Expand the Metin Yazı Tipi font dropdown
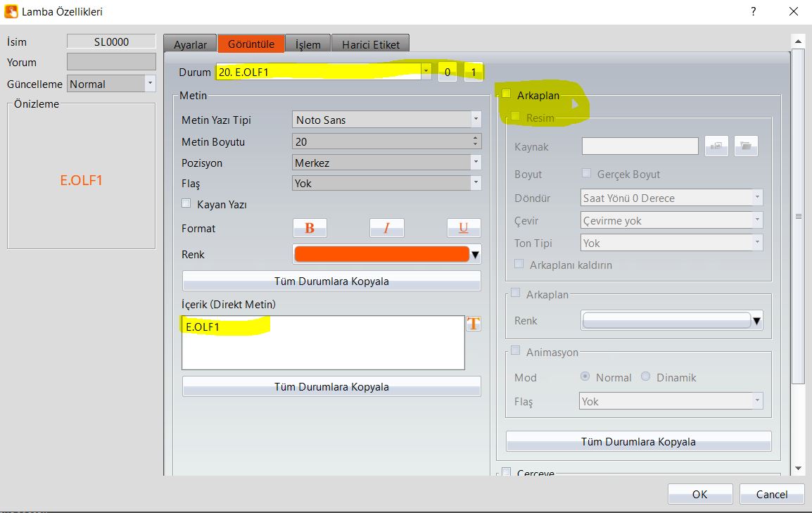Screen dimensions: 812x513 tap(476, 120)
